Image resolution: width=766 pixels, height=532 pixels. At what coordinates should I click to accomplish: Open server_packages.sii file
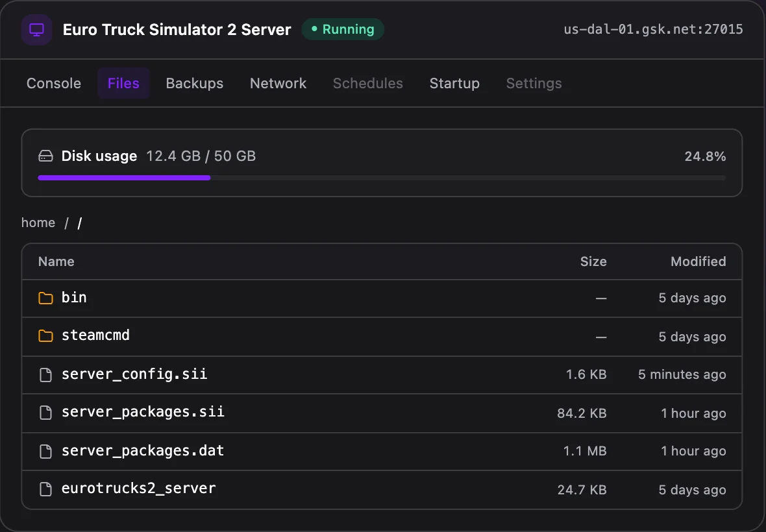pos(143,412)
